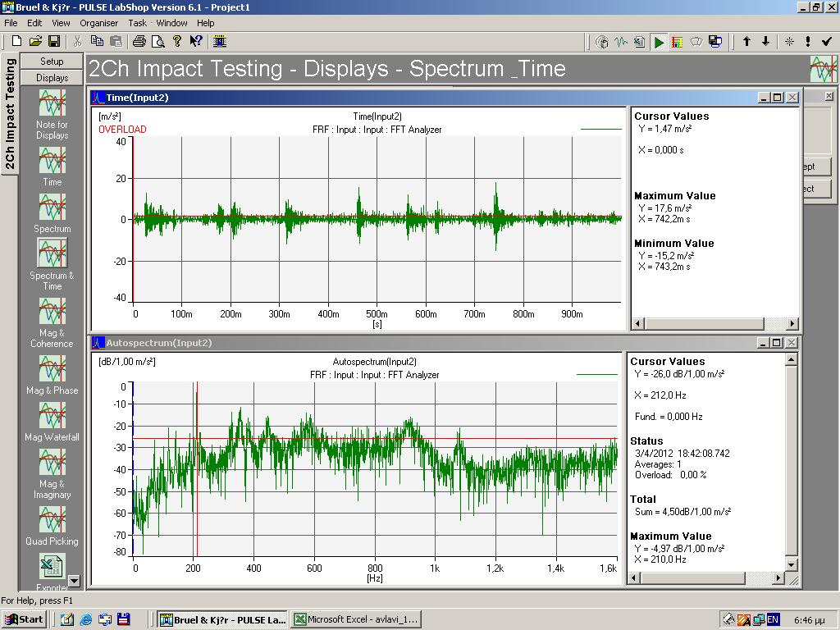Click the colored bar chart toolbar icon
Viewport: 840px width, 630px height.
[678, 42]
